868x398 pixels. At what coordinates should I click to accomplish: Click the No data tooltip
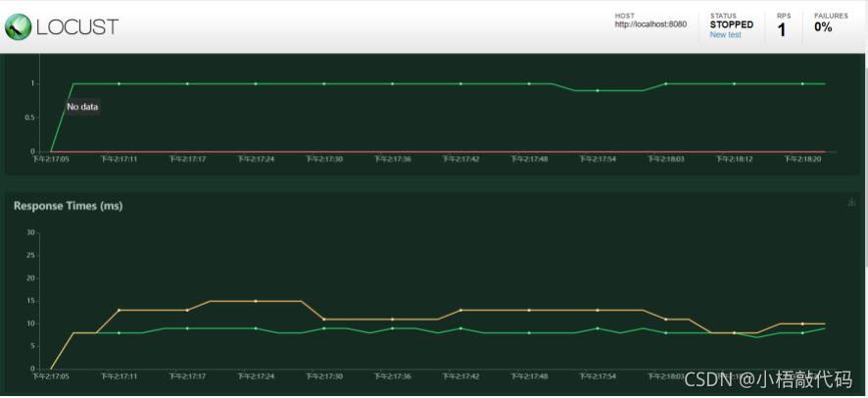click(x=82, y=107)
